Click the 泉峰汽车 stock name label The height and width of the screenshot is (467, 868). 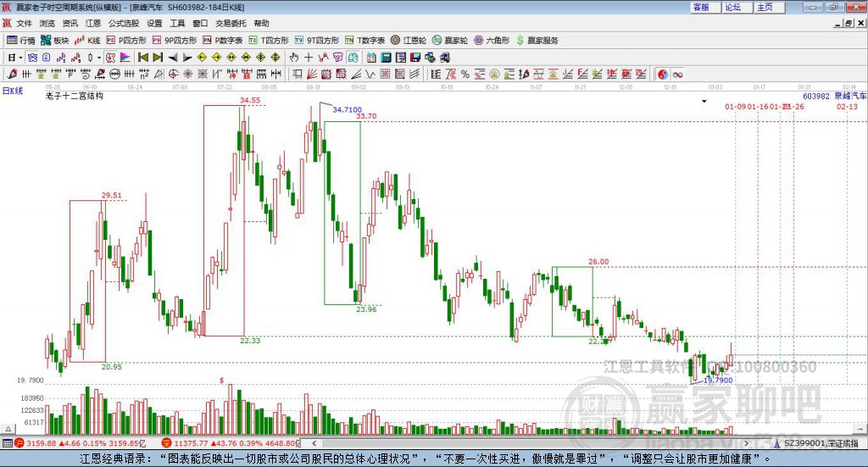point(850,96)
